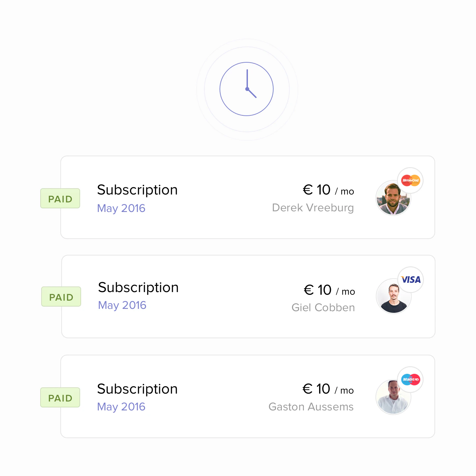476x476 pixels.
Task: Click May 2016 date in Derek's card
Action: click(x=121, y=208)
